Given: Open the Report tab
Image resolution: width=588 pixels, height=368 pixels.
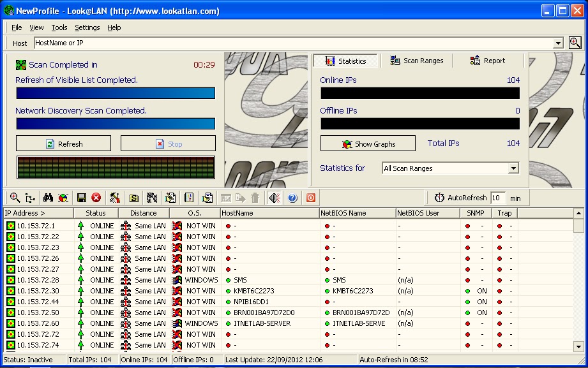Looking at the screenshot, I should [488, 61].
